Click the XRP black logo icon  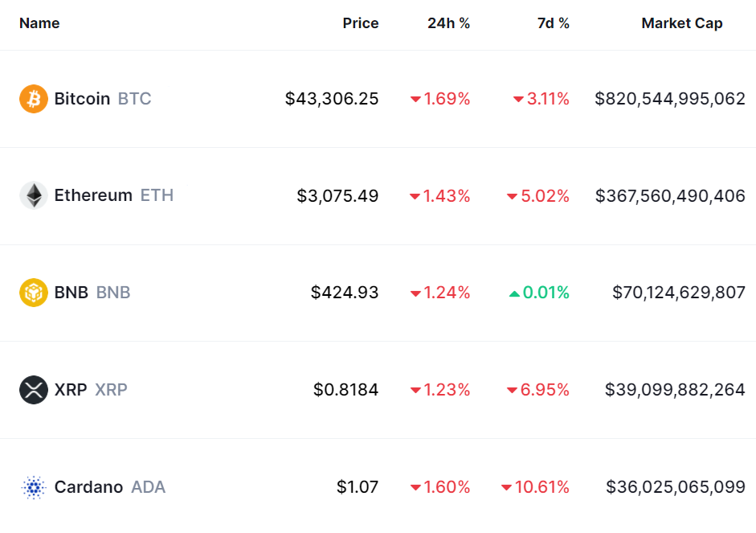click(x=34, y=390)
